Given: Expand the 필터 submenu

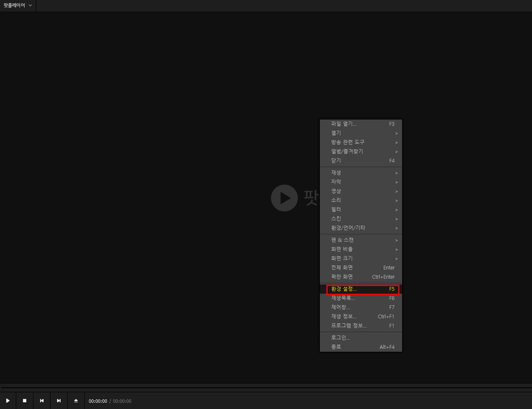Looking at the screenshot, I should click(x=361, y=210).
